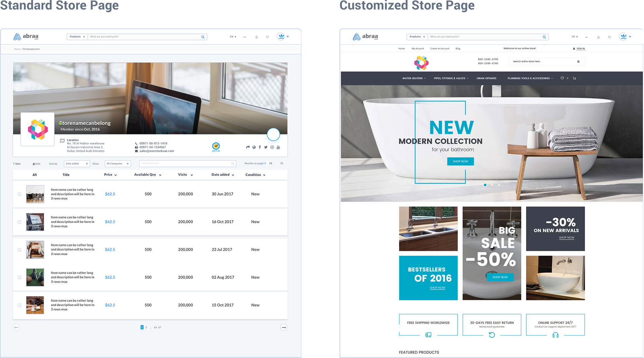
Task: Select 50 results on page
Action: pyautogui.click(x=282, y=164)
